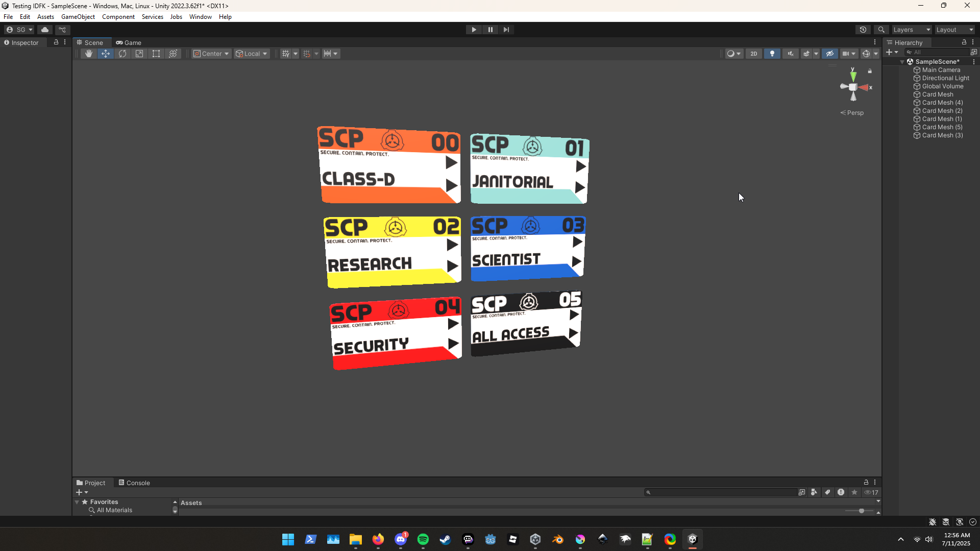Select the Scale tool

[x=139, y=54]
